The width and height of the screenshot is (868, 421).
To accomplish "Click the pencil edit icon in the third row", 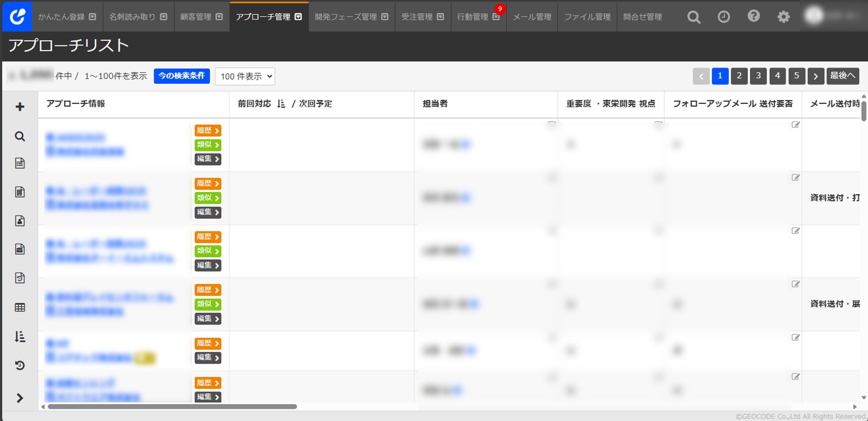I will click(795, 231).
